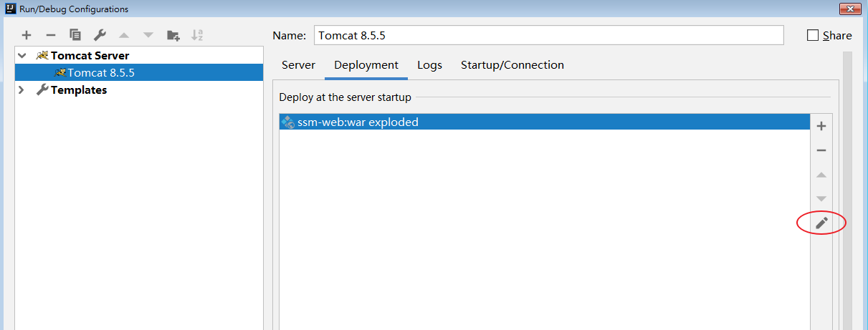868x330 pixels.
Task: Collapse the Tomcat Server tree node
Action: pyautogui.click(x=22, y=55)
